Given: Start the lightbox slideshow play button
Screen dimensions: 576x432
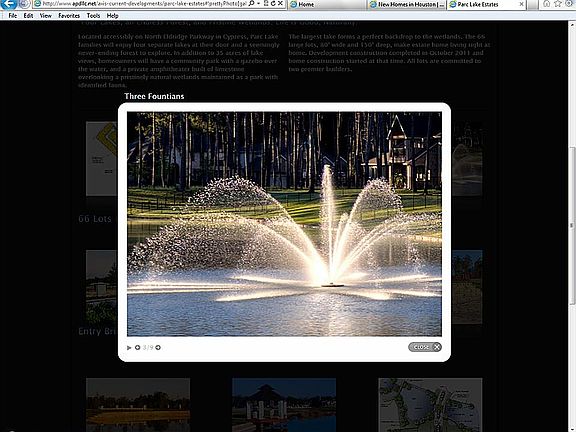Looking at the screenshot, I should 129,348.
